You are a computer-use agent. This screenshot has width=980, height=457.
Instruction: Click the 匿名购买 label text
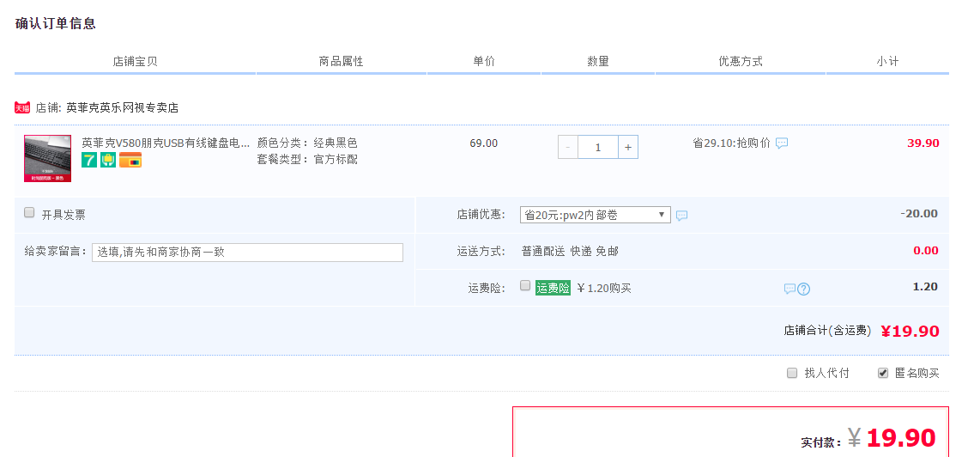(916, 373)
